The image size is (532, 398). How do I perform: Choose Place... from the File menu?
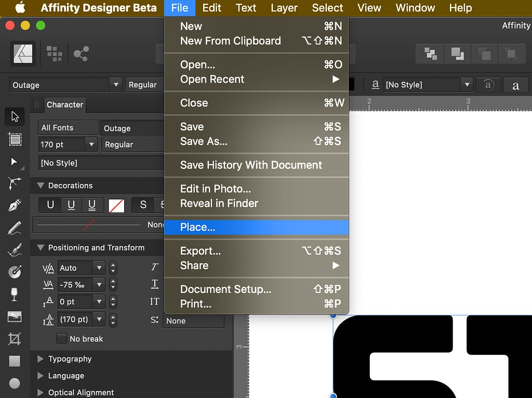pos(199,227)
